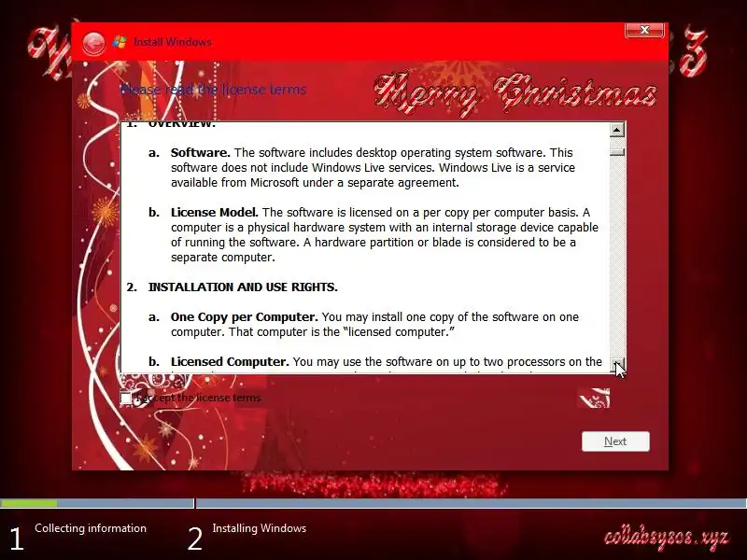
Task: Click the green setup progress bar
Action: [29, 503]
